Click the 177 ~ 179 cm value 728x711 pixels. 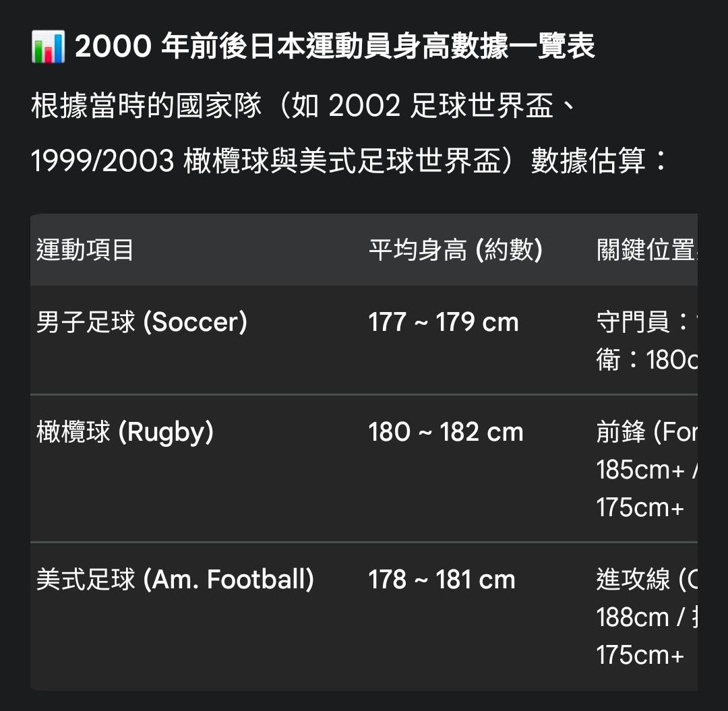444,323
